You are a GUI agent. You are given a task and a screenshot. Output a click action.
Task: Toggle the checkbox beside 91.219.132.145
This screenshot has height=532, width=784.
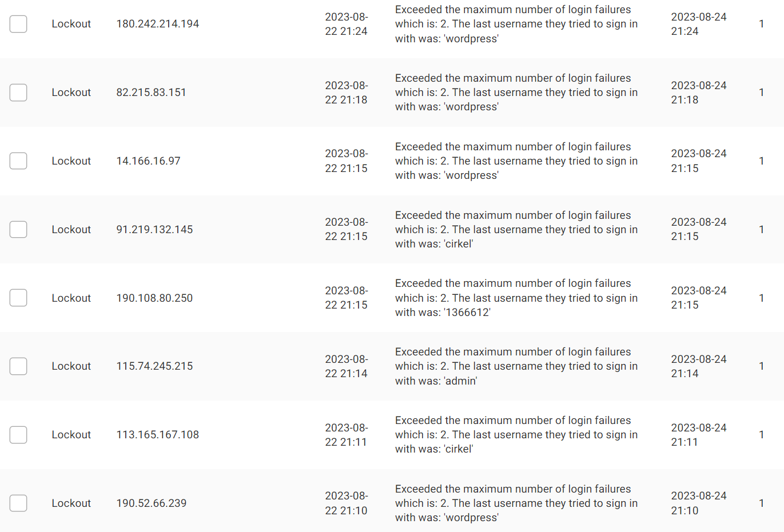pos(18,230)
